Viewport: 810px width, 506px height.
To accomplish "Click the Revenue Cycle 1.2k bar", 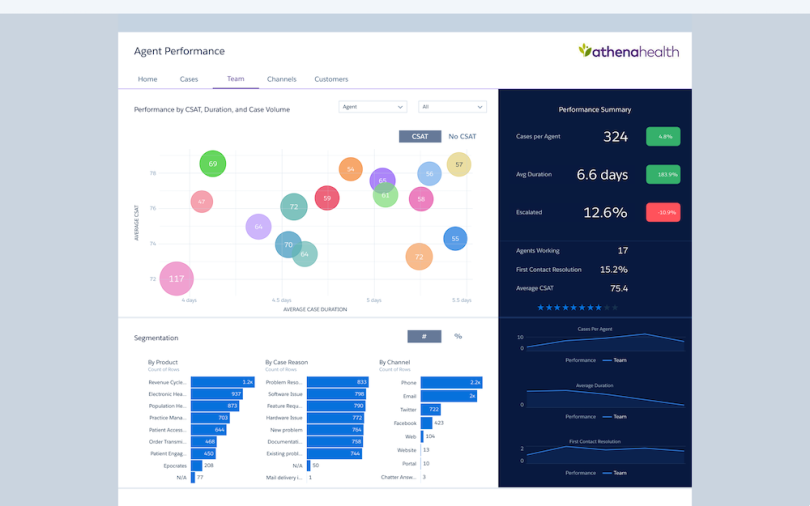I will click(x=223, y=382).
